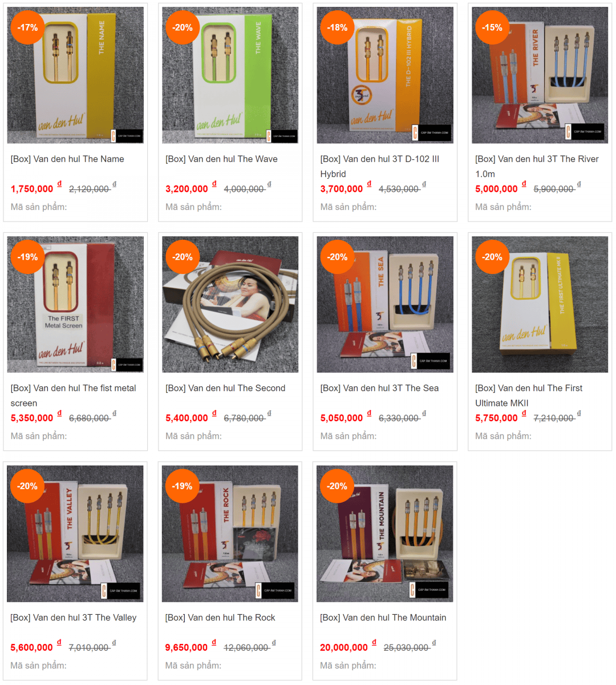Screen dimensions: 616x685
Task: Open The Wave product thumbnail
Action: pyautogui.click(x=230, y=75)
